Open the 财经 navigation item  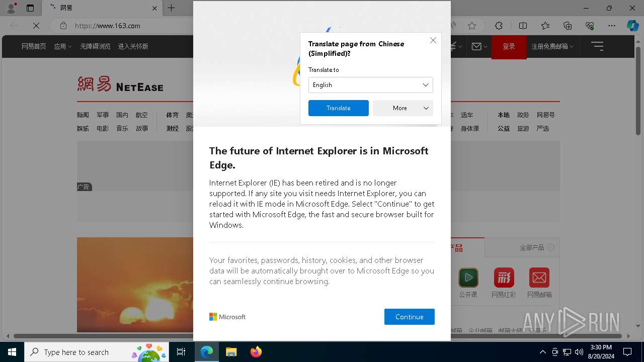tap(173, 129)
